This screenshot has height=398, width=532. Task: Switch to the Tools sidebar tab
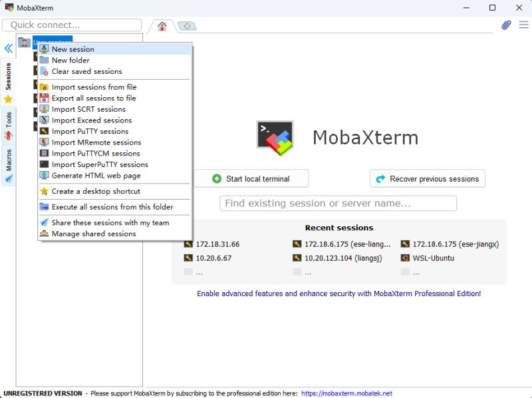(8, 125)
